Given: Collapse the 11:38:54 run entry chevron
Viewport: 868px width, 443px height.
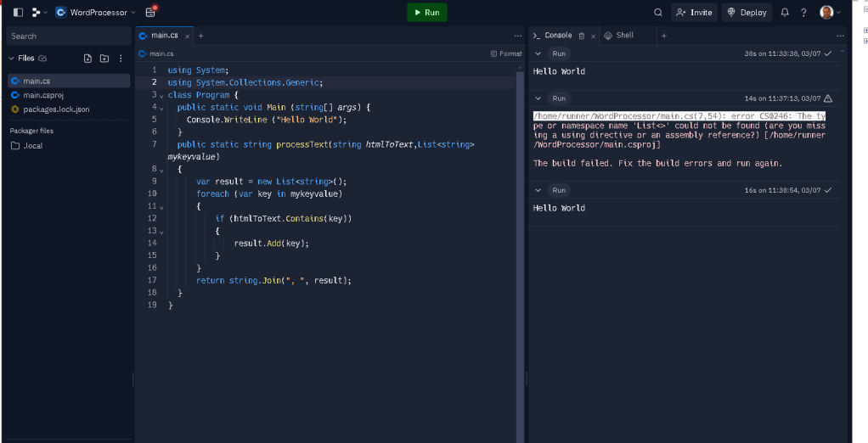Looking at the screenshot, I should (x=538, y=190).
